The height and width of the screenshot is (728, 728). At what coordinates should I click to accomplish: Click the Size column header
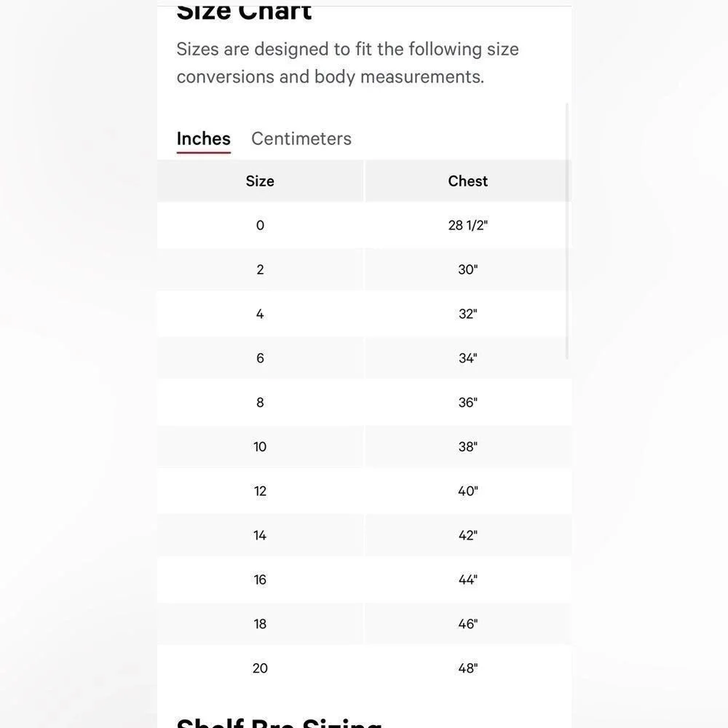[x=260, y=181]
